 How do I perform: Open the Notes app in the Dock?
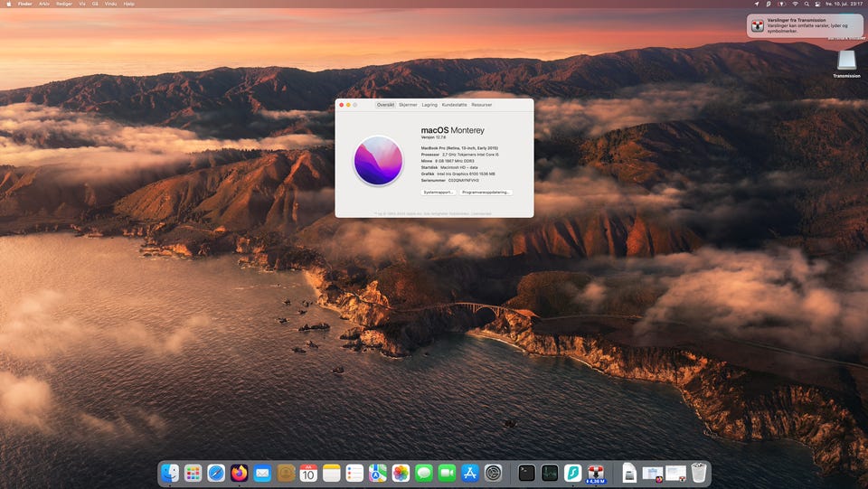coord(332,473)
